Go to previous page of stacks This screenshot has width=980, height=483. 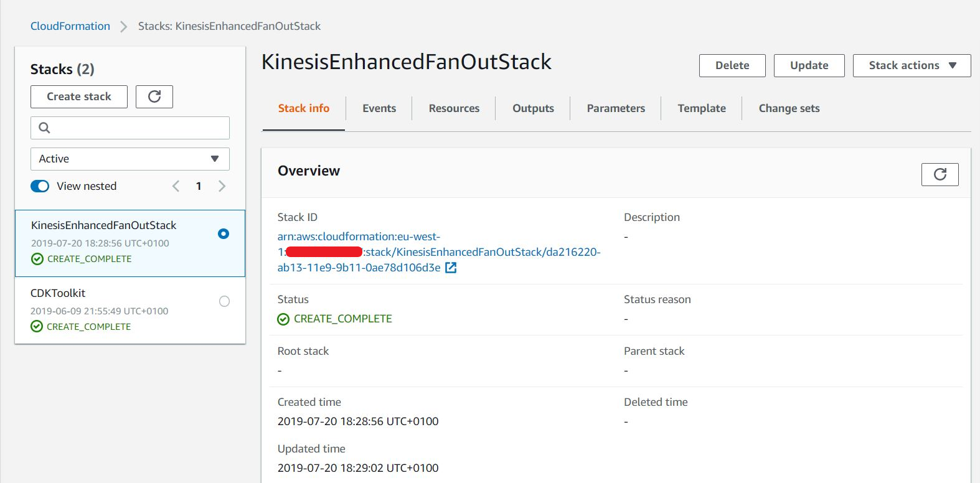coord(176,186)
